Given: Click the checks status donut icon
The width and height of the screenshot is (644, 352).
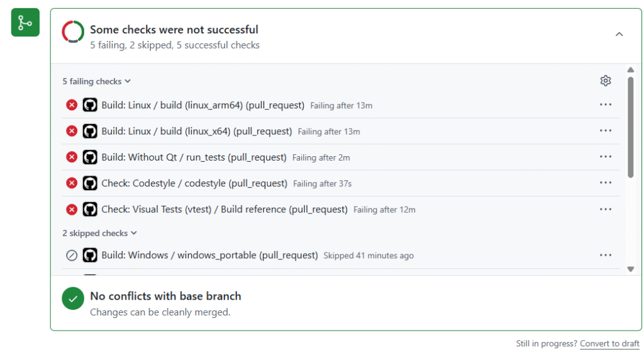Looking at the screenshot, I should click(x=73, y=32).
